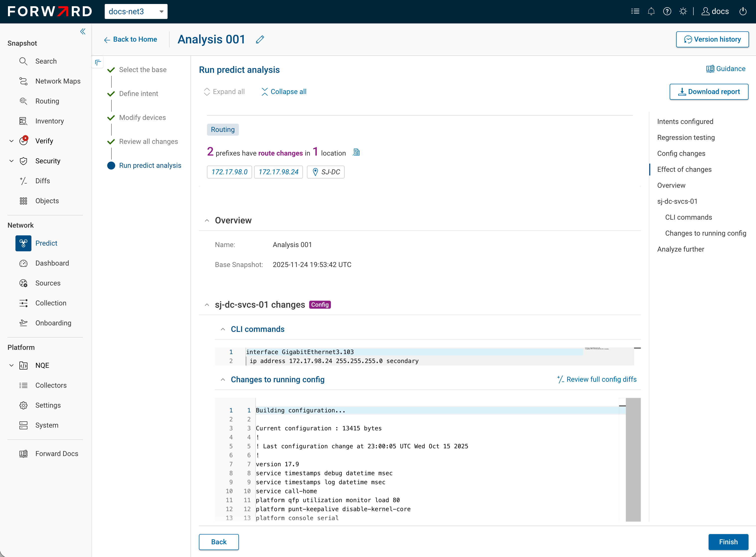The image size is (756, 557).
Task: Click Collapse all
Action: point(284,92)
